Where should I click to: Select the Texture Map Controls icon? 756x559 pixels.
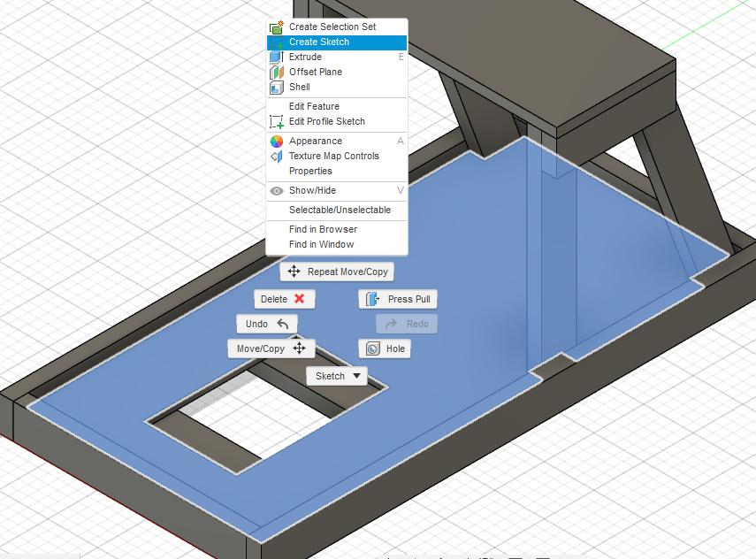(278, 156)
